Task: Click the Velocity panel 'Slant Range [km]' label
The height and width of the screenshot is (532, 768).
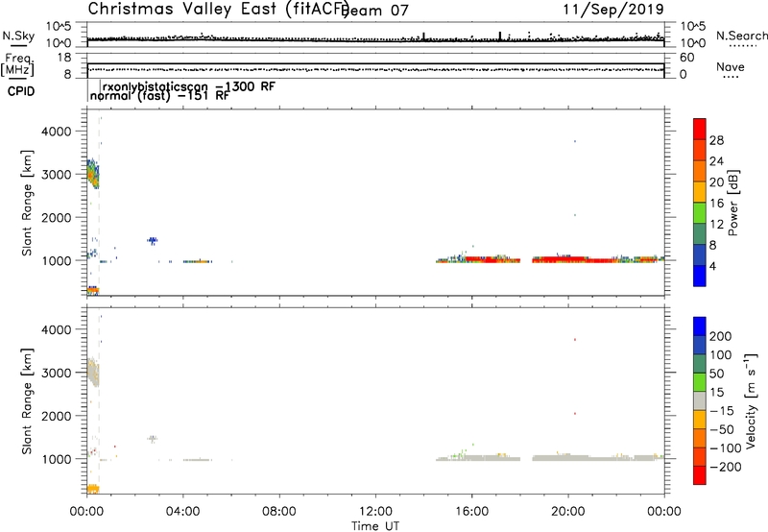Action: [27, 400]
